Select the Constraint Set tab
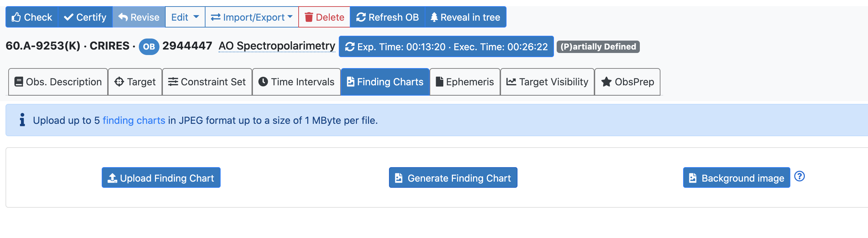This screenshot has width=868, height=238. coord(207,82)
